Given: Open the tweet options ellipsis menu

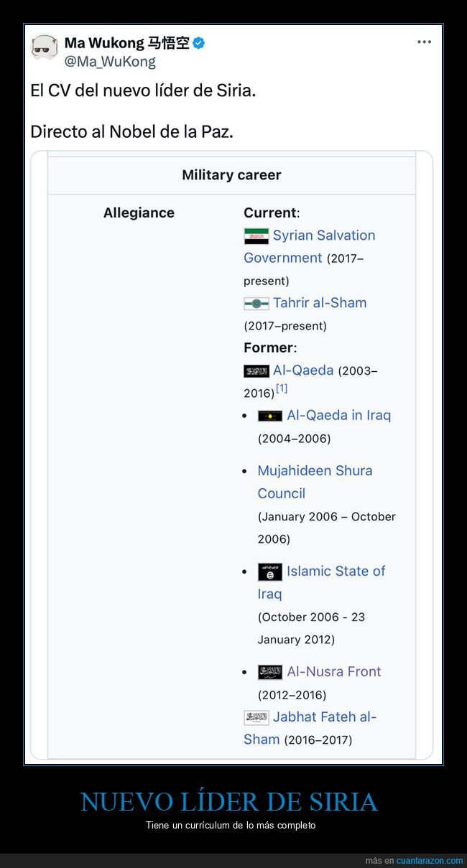Looking at the screenshot, I should (423, 42).
